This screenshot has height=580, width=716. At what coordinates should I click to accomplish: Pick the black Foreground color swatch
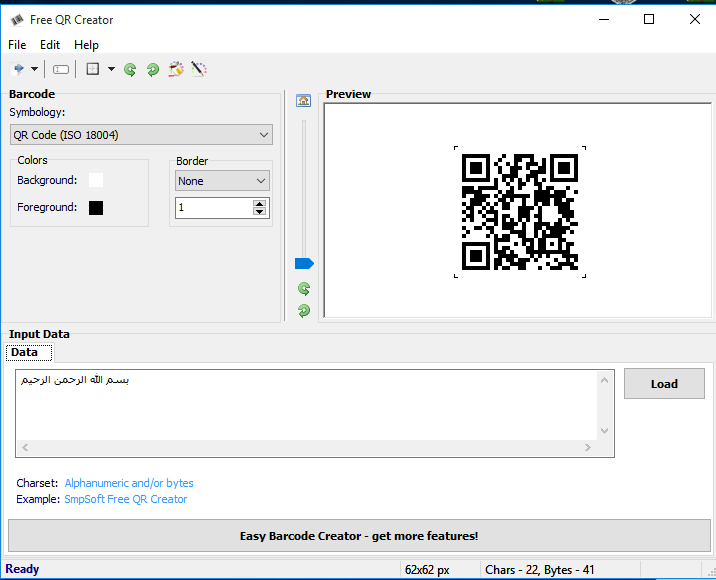[96, 208]
